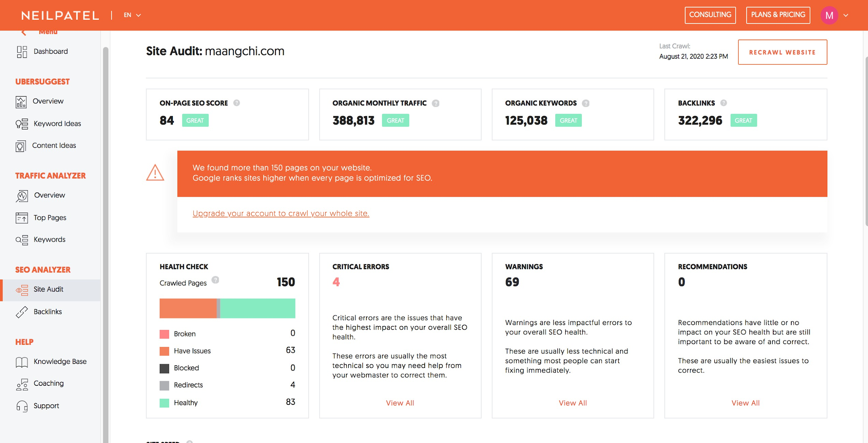Click the Keyword Ideas sidebar icon
The image size is (868, 443).
tap(22, 124)
